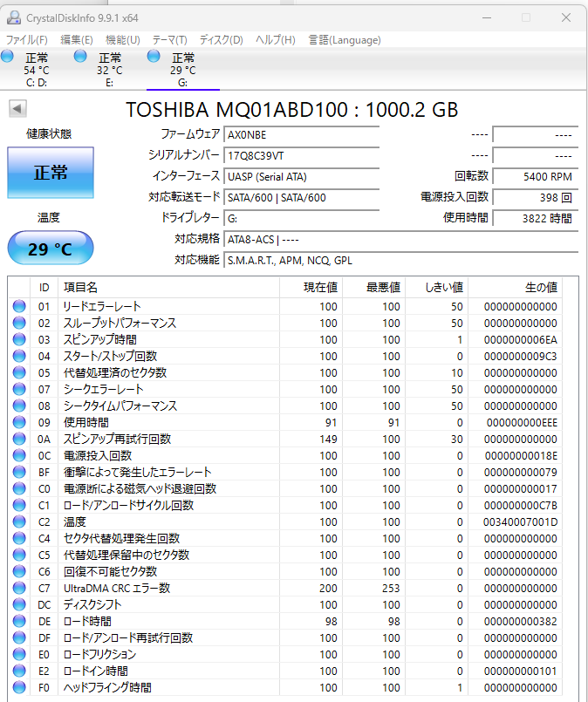Click the status icon for row C7 UltraDMA CRC
The image size is (588, 702).
tap(19, 588)
